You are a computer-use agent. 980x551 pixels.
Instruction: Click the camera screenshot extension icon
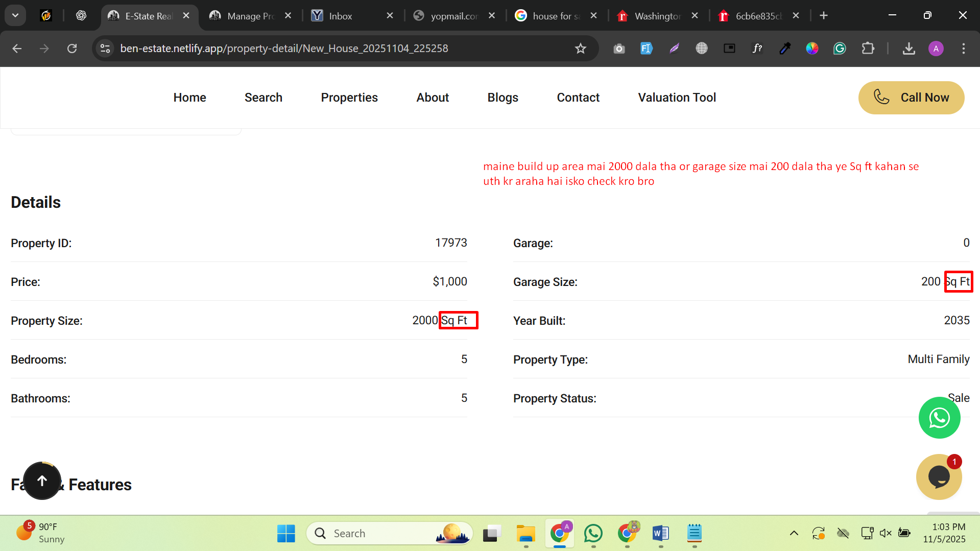pos(619,49)
